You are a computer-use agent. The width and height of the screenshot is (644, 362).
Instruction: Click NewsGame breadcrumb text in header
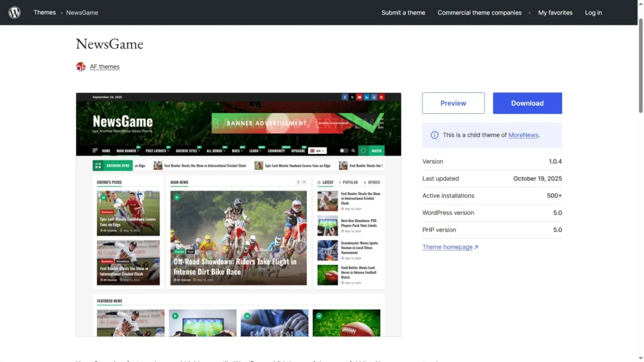[x=82, y=13]
